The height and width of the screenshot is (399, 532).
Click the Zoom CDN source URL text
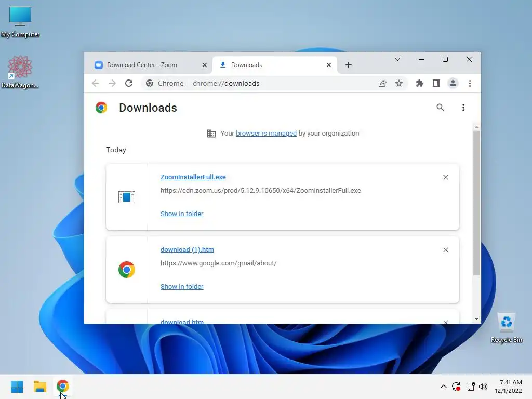261,190
